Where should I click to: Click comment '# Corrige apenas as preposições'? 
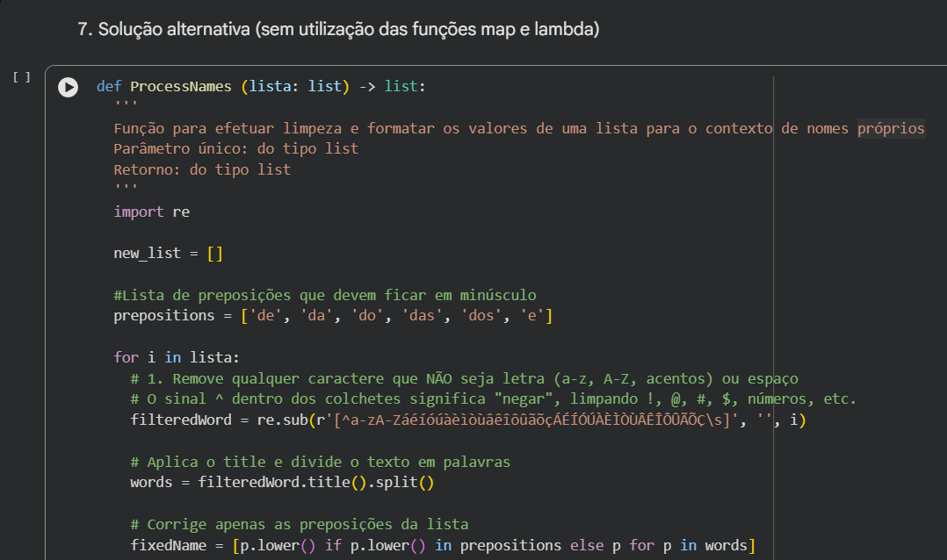pos(300,524)
